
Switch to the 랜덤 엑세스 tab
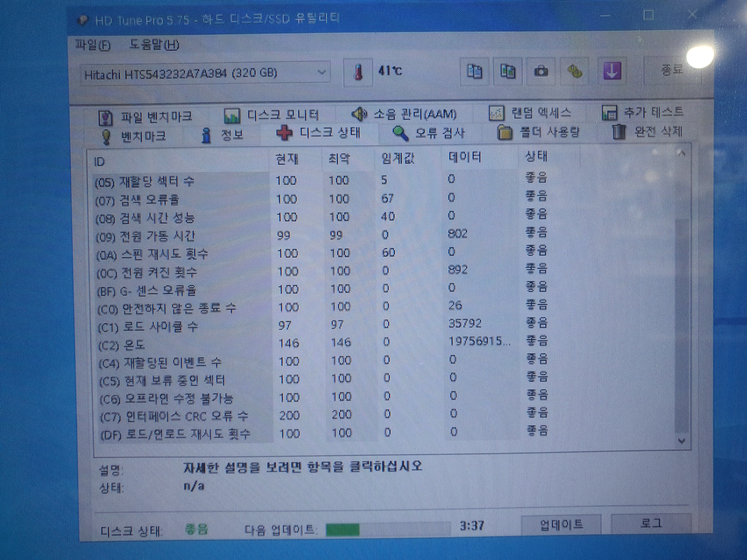(x=530, y=113)
